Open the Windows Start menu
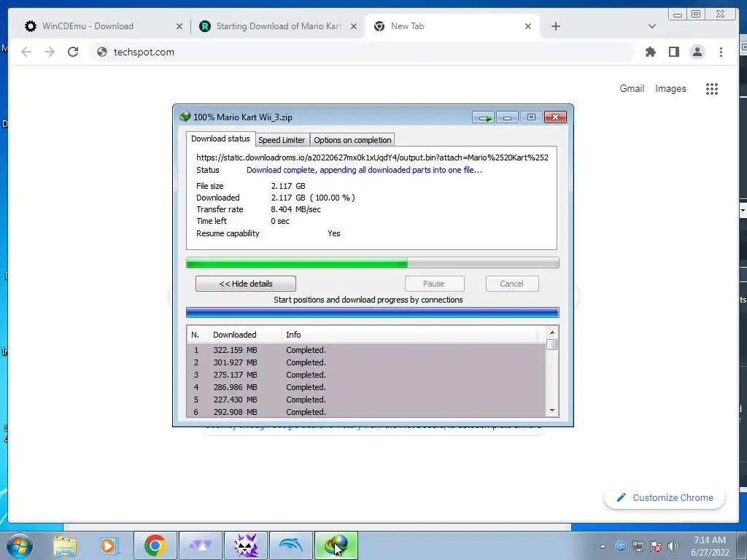 [19, 545]
